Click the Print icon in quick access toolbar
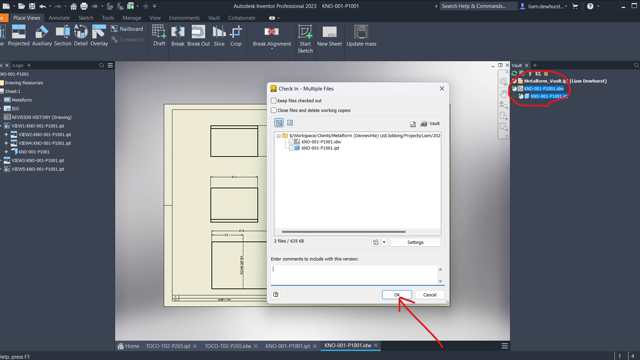The width and height of the screenshot is (640, 360). point(84,6)
